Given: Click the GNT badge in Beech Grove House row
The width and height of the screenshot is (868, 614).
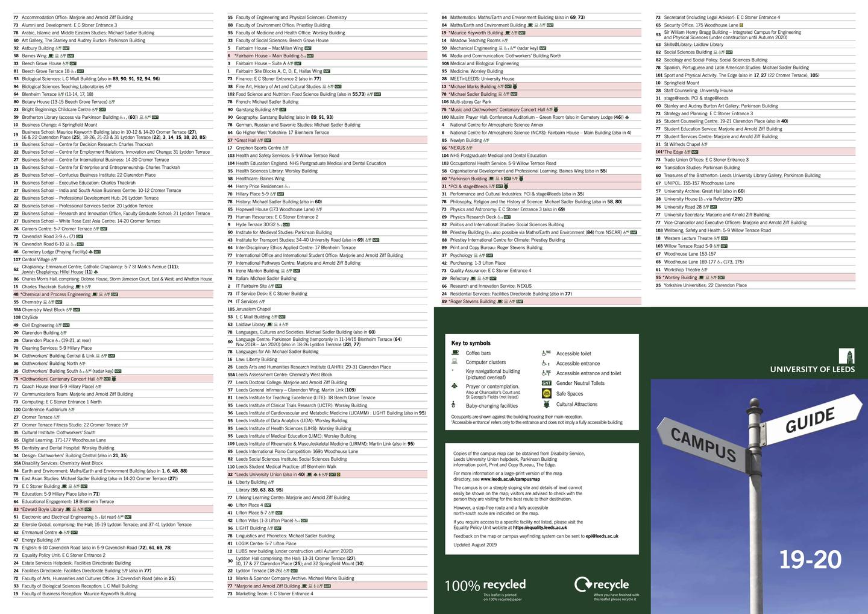Looking at the screenshot, I should [x=73, y=63].
